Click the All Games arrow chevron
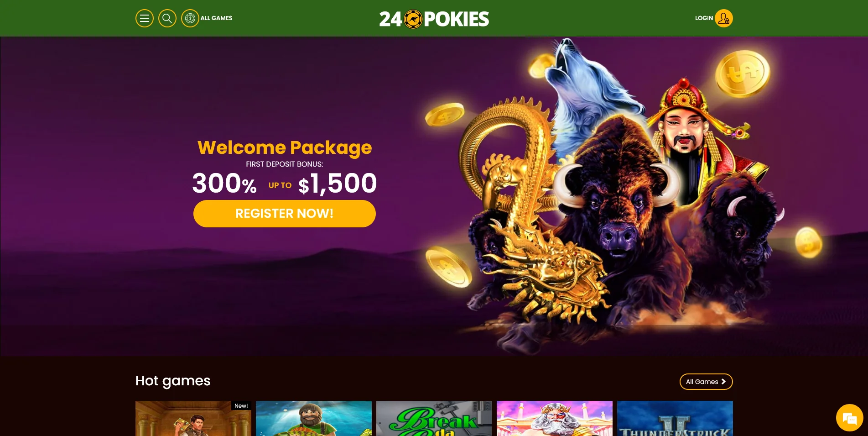The height and width of the screenshot is (436, 868). tap(723, 382)
